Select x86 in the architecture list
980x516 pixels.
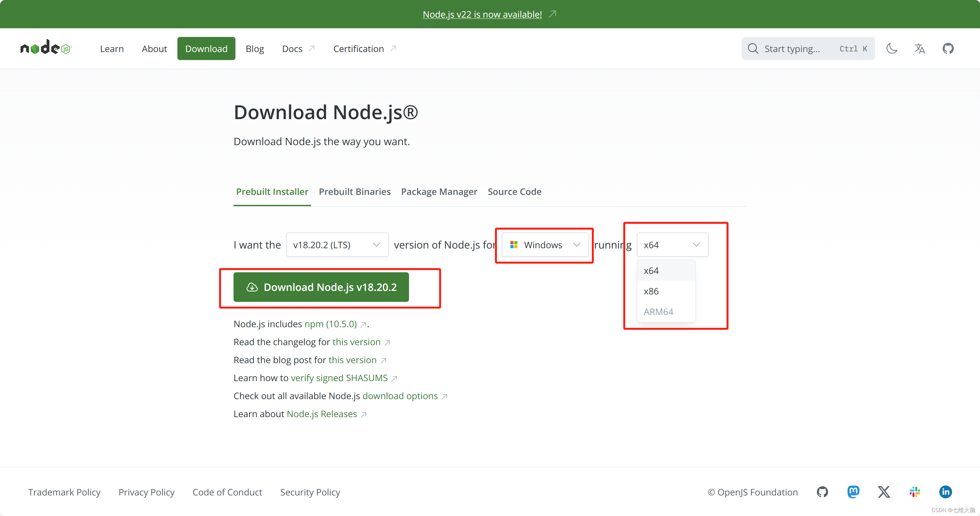pyautogui.click(x=666, y=291)
